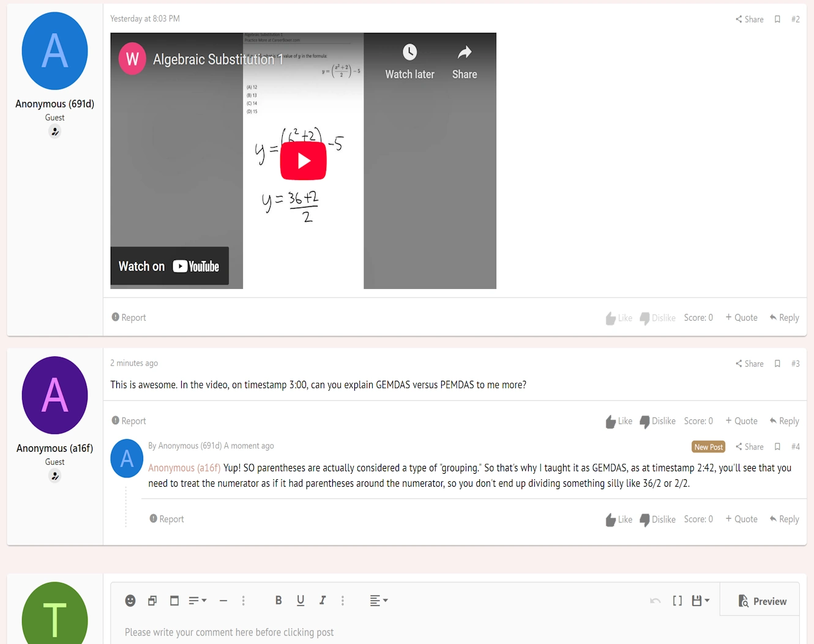The width and height of the screenshot is (814, 644).
Task: Bookmark post #3
Action: tap(777, 364)
